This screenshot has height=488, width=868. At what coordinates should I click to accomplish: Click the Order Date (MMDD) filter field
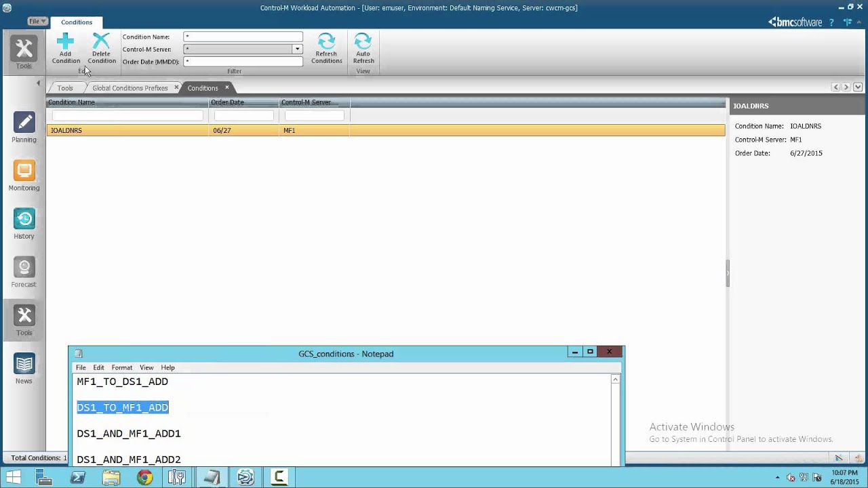(243, 62)
